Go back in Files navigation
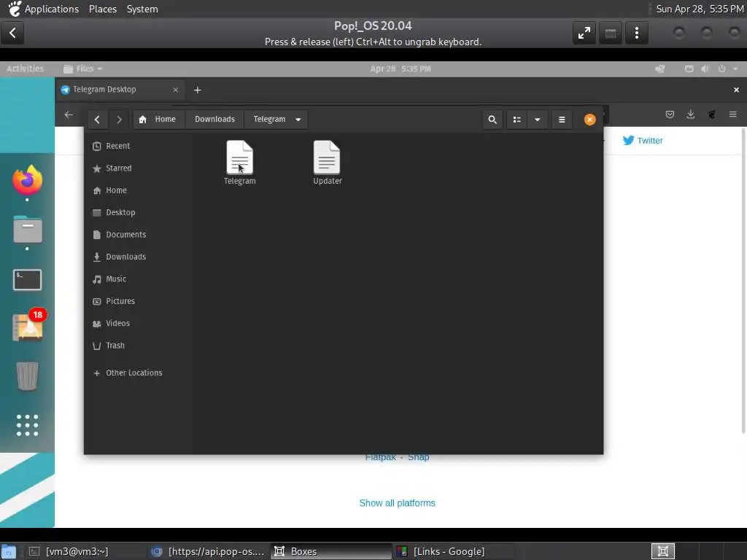 97,120
